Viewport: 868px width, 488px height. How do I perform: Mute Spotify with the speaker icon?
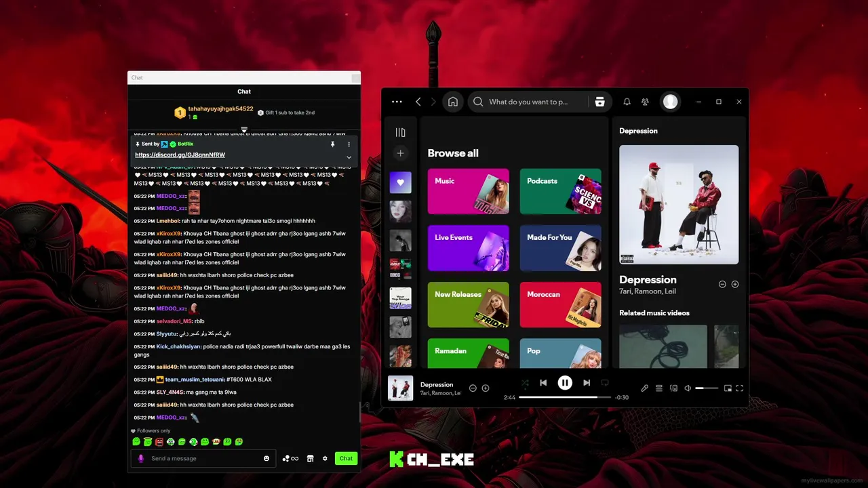[688, 388]
